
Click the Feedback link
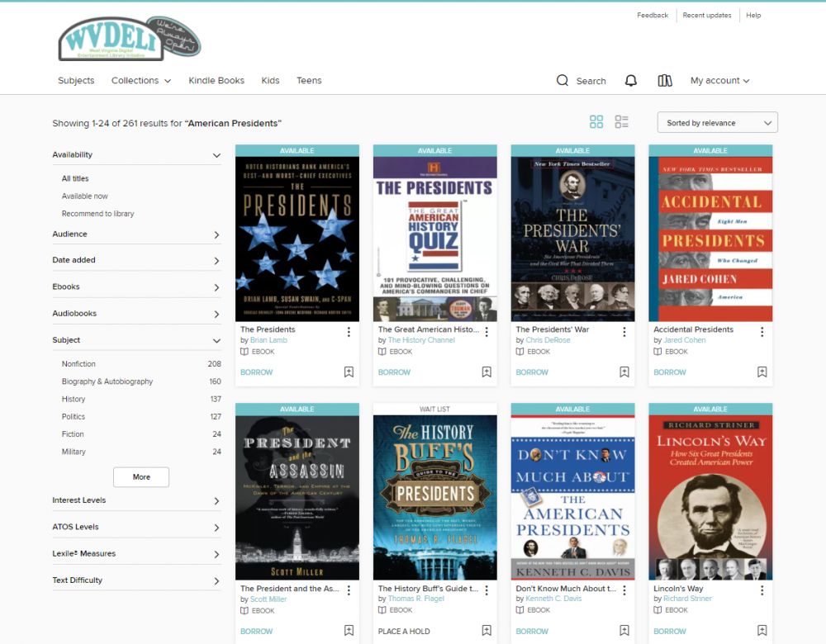click(653, 15)
